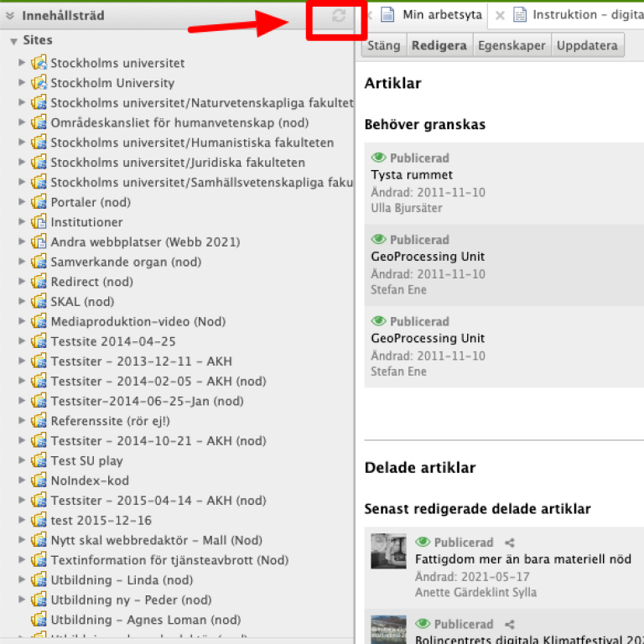Click the Redigera button
The width and height of the screenshot is (644, 644).
coord(439,45)
